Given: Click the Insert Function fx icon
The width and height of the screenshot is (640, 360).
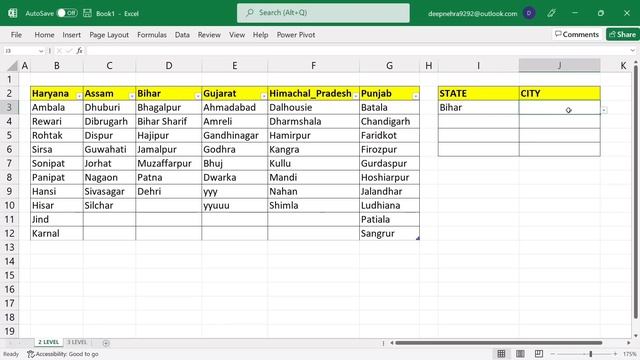Looking at the screenshot, I should (80, 51).
